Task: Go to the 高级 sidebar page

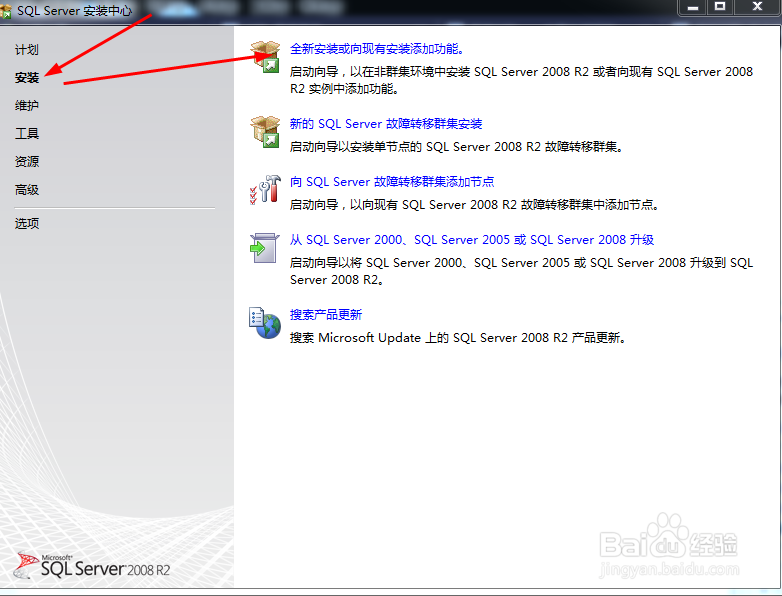Action: (x=27, y=190)
